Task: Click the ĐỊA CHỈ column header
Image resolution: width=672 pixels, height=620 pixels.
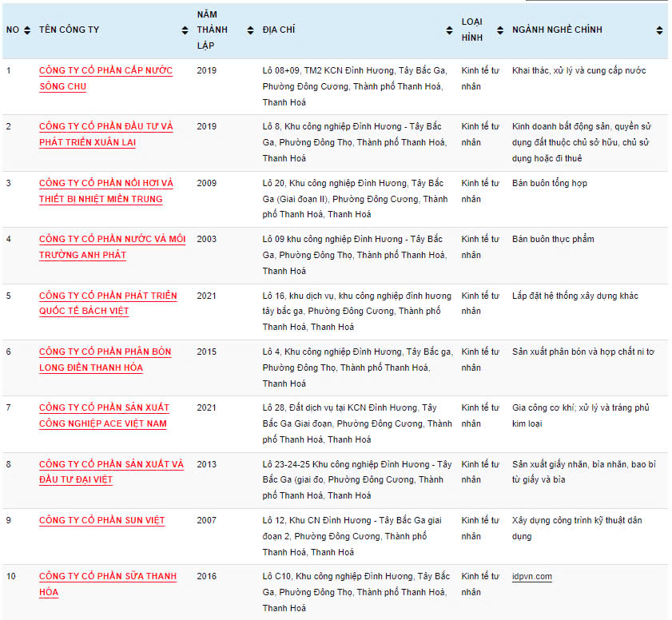Action: pyautogui.click(x=279, y=30)
